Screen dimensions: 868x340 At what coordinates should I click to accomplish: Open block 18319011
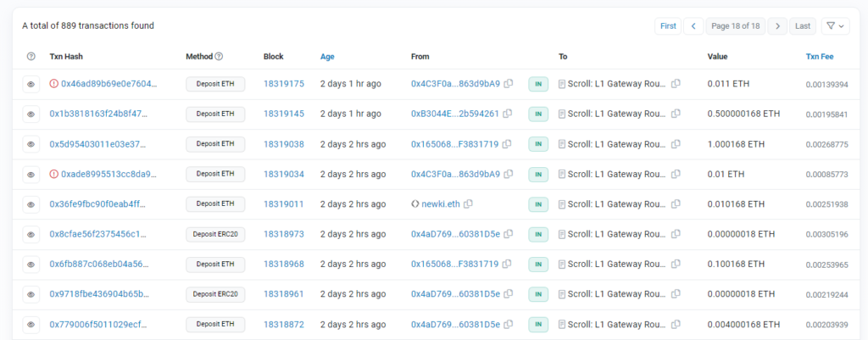coord(283,203)
